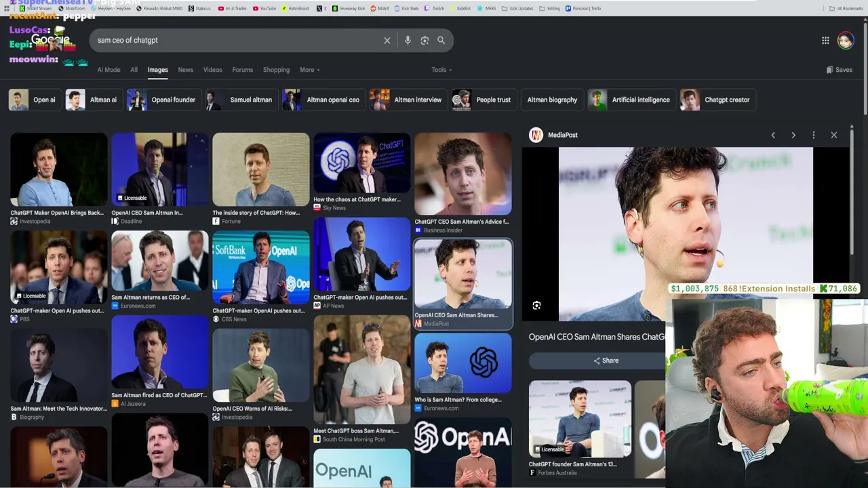Image resolution: width=868 pixels, height=488 pixels.
Task: Expand the Editing bookmark folder
Action: click(550, 9)
